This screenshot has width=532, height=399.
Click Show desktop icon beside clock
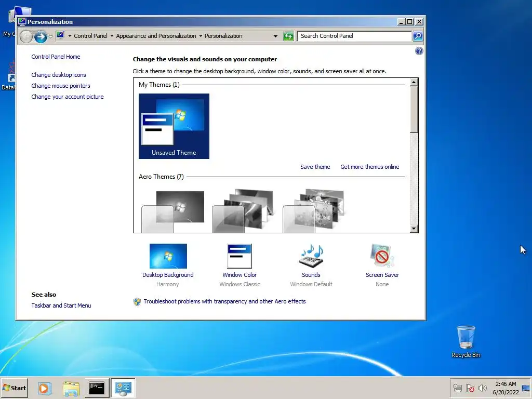pyautogui.click(x=526, y=388)
